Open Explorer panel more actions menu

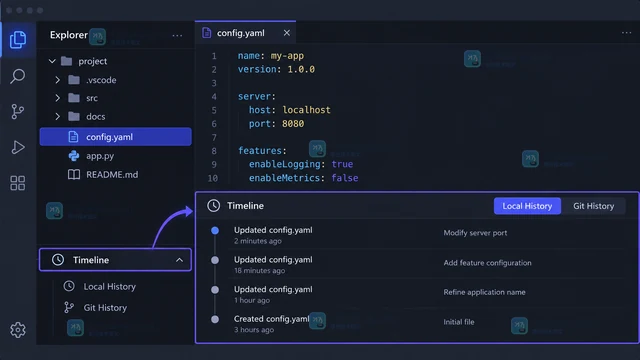(x=177, y=36)
